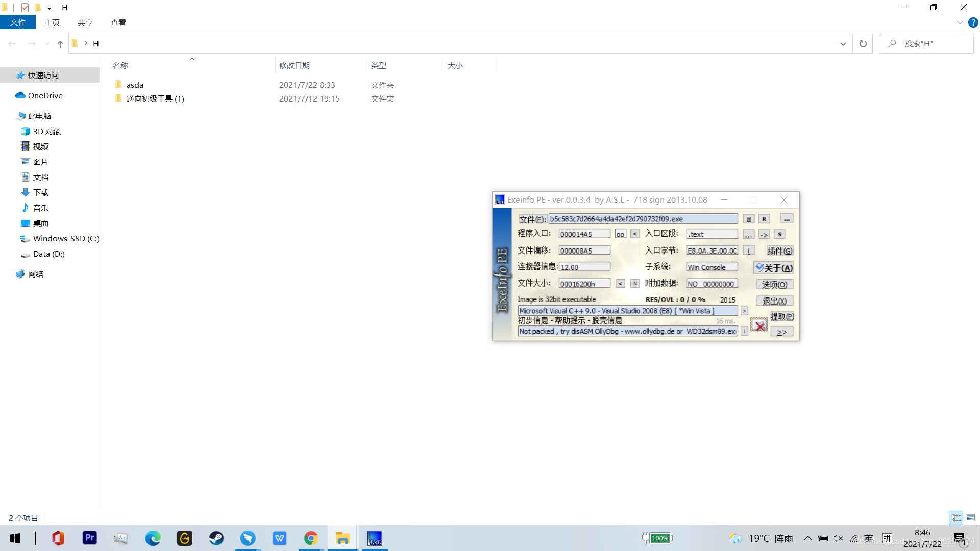This screenshot has height=551, width=980.
Task: Show hidden system tray icons
Action: 807,538
